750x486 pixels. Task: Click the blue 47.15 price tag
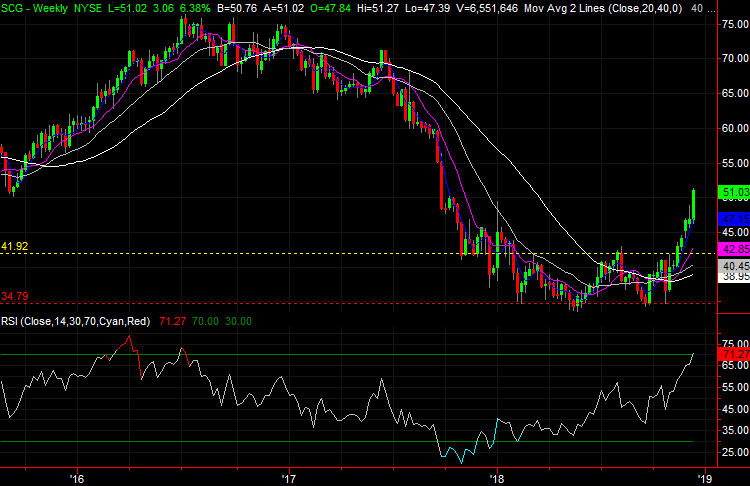(x=734, y=218)
